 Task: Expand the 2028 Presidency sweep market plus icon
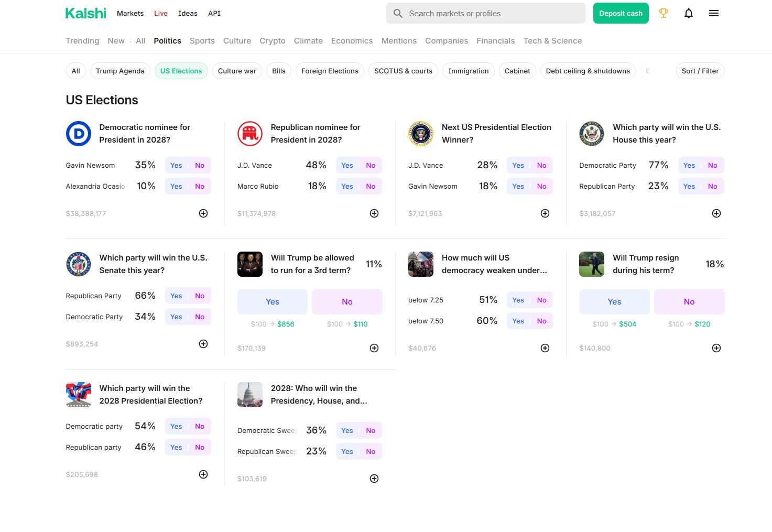374,479
